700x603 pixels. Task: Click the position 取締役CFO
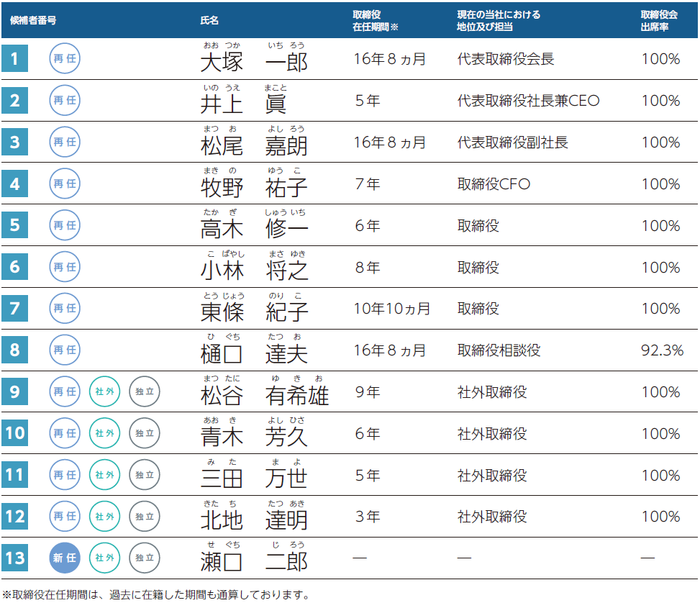494,184
